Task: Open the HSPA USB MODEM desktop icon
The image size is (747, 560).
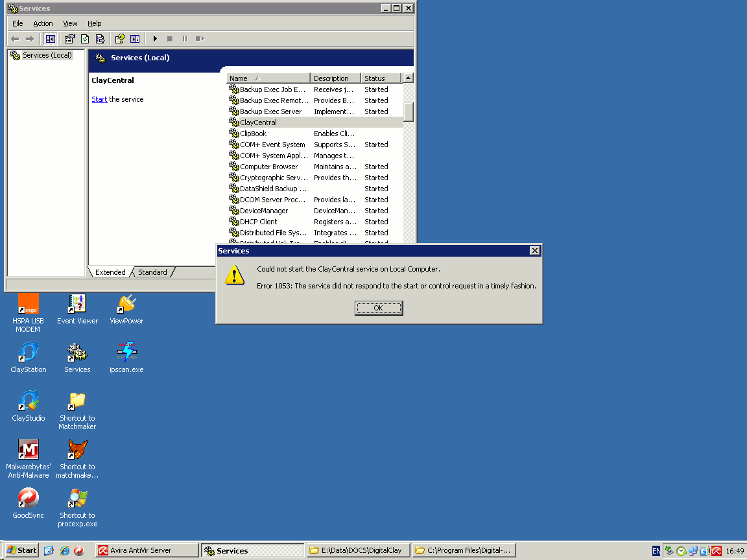Action: 28,313
